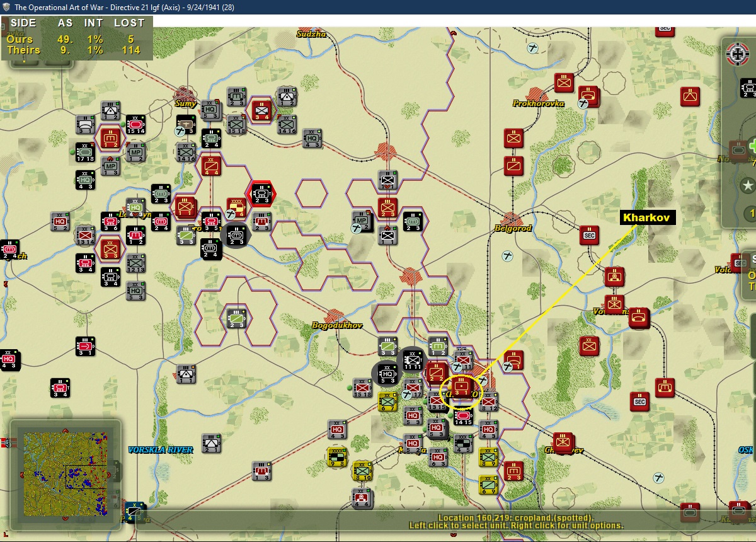Select the grey 2-1 unit near Vorskla River

(210, 443)
